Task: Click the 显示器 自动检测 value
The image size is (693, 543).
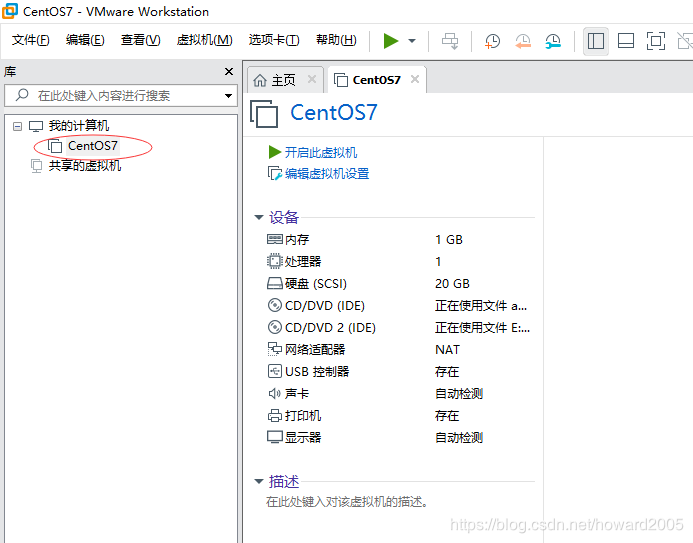Action: coord(459,437)
